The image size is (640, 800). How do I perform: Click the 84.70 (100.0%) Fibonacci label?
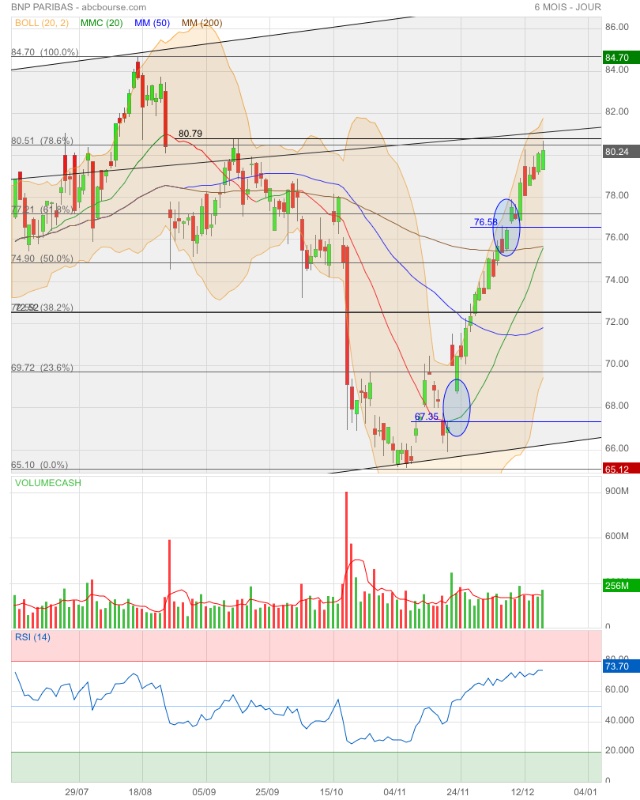45,52
